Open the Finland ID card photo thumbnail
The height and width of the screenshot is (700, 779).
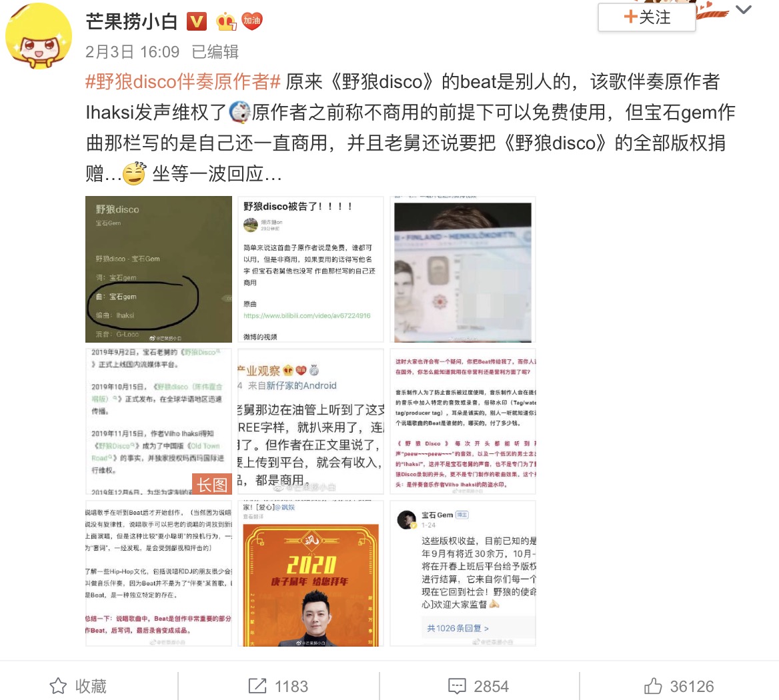(463, 269)
